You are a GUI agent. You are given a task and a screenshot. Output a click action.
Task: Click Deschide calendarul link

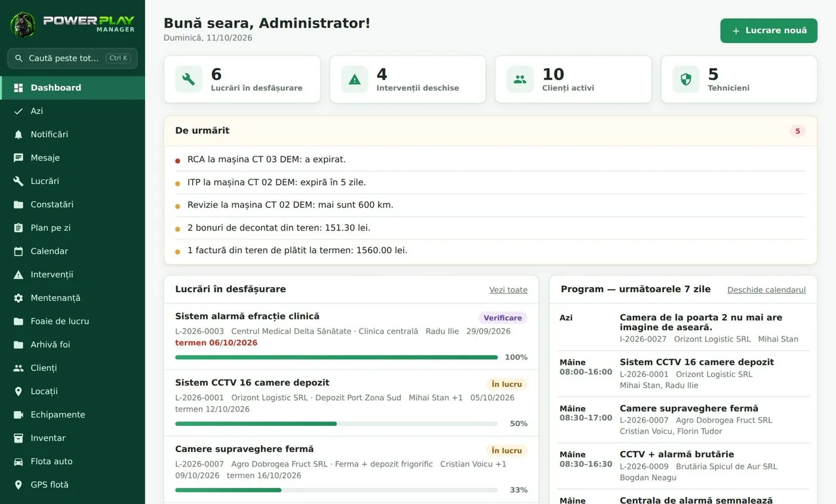pos(766,290)
